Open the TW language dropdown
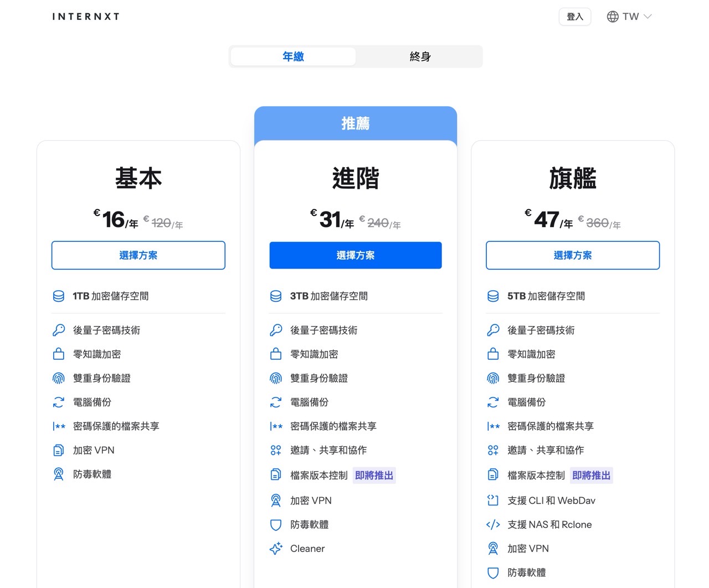Image resolution: width=709 pixels, height=588 pixels. tap(629, 16)
